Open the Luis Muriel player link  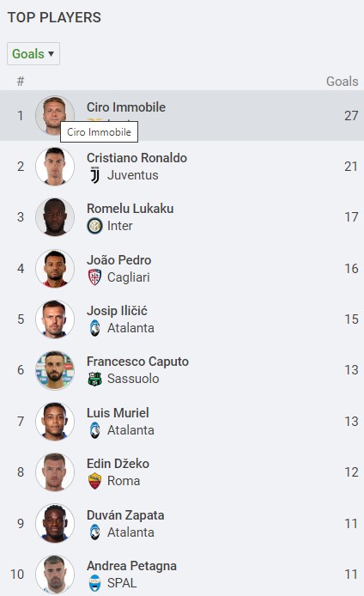point(118,413)
